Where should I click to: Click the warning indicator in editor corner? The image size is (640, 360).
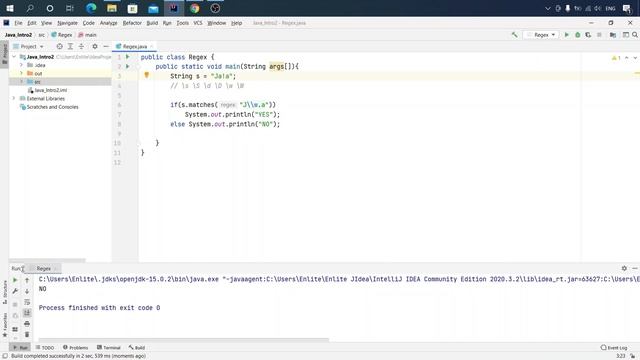click(x=616, y=58)
